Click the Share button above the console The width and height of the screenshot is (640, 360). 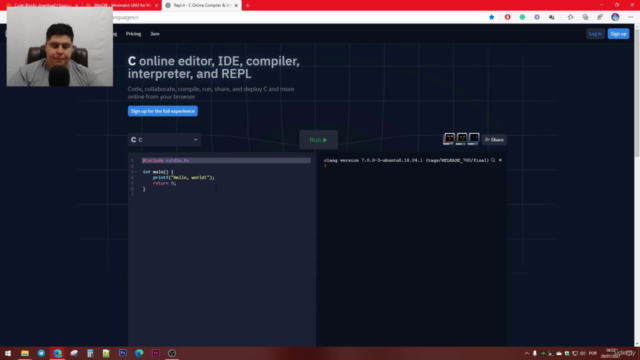494,140
